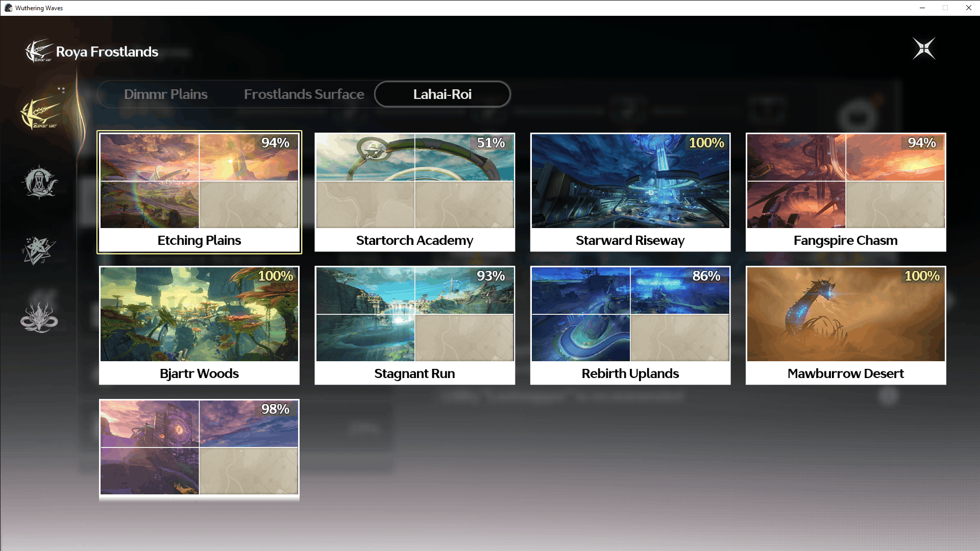The height and width of the screenshot is (551, 980).
Task: Switch to the Frostlands Surface tab
Action: coord(304,94)
